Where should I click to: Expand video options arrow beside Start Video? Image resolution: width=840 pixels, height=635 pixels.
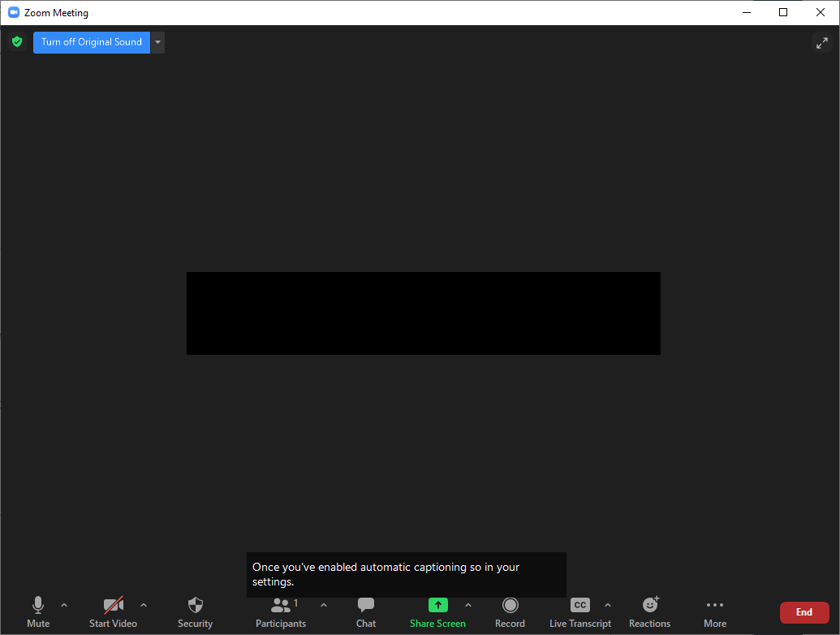[144, 605]
